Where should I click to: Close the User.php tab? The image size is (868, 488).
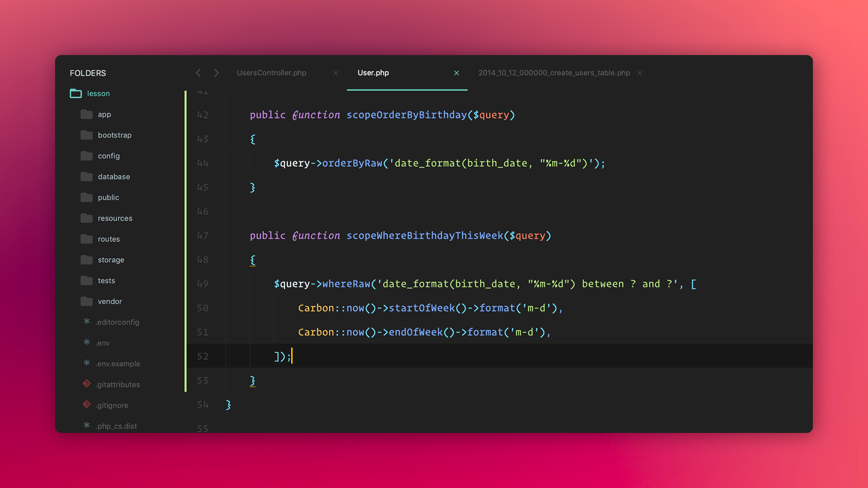[456, 73]
